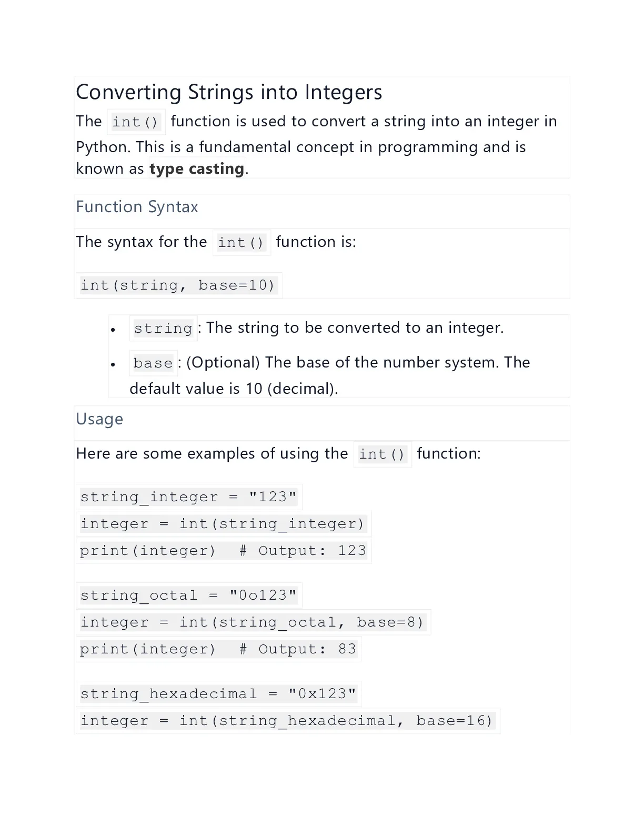Click int() in the Usage sentence

click(x=383, y=454)
